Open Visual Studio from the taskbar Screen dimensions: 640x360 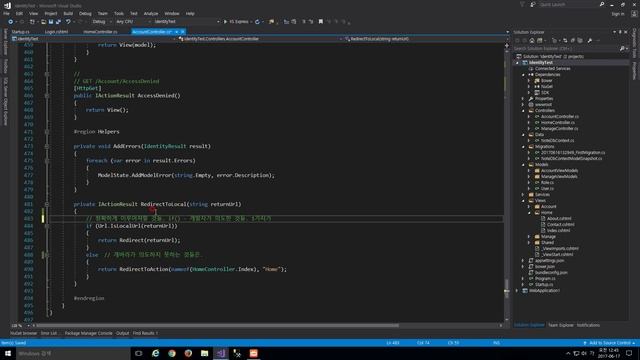point(221,353)
